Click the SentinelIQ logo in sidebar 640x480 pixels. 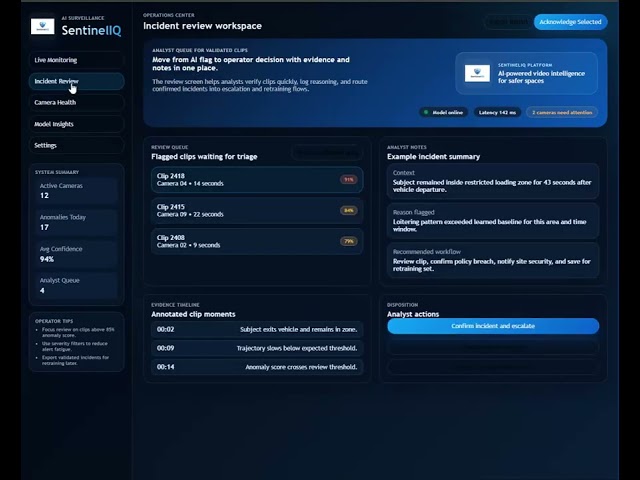42,27
